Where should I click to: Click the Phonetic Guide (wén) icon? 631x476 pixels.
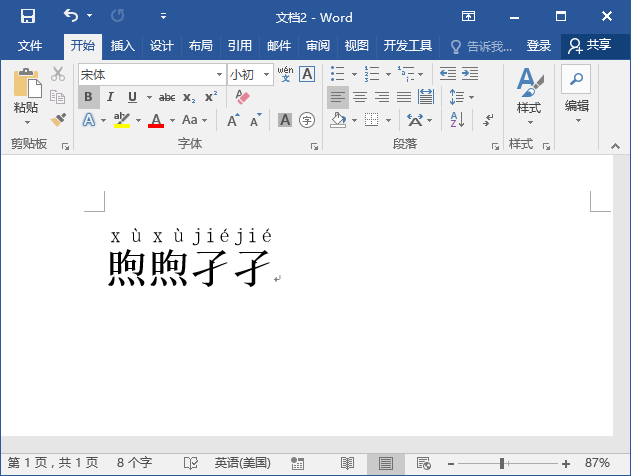285,74
